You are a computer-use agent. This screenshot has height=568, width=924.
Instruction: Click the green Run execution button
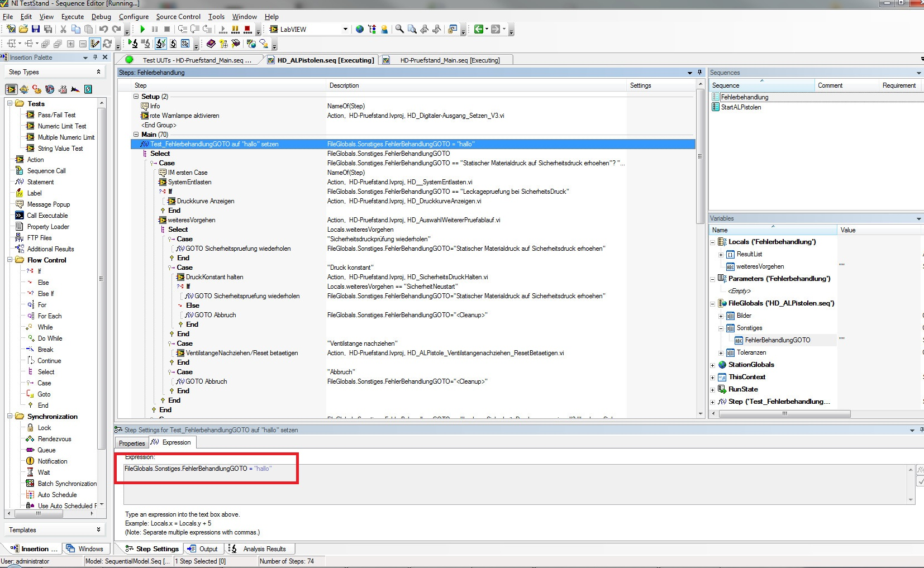pos(142,30)
